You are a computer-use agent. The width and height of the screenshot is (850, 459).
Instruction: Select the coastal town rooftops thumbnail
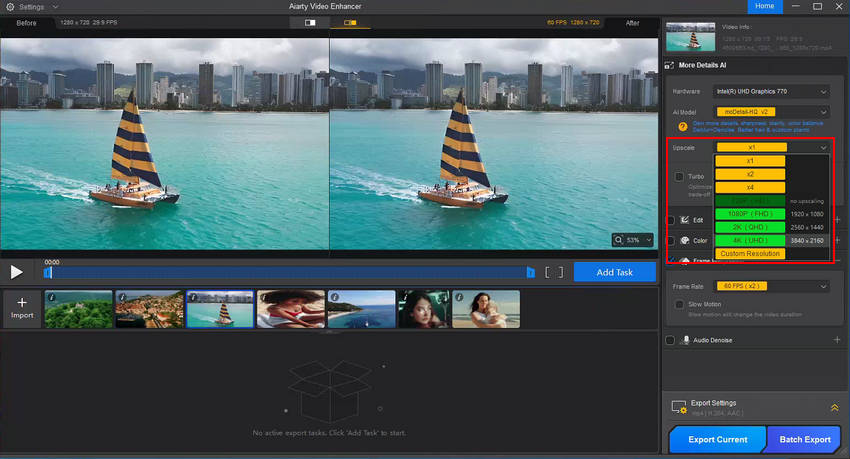click(x=150, y=309)
